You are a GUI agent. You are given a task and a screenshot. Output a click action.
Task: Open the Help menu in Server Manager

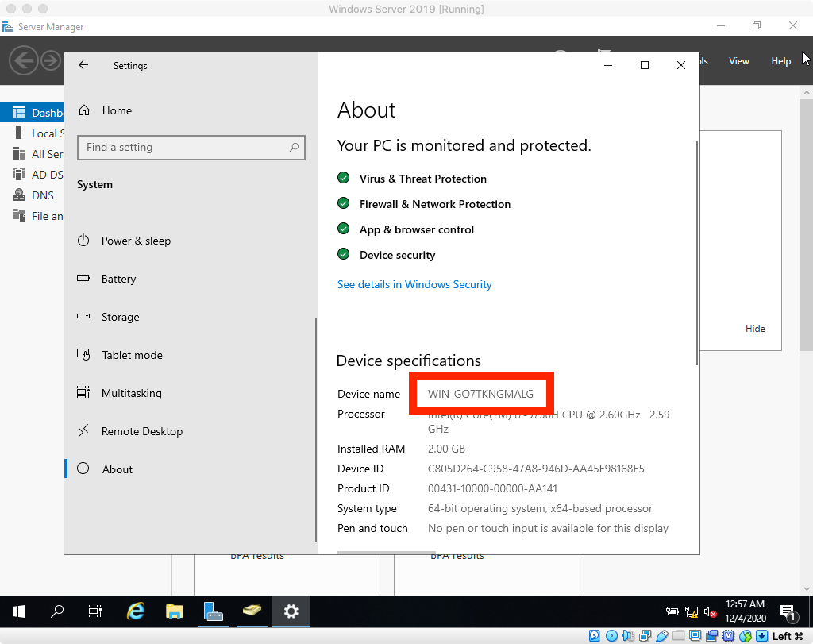[781, 61]
